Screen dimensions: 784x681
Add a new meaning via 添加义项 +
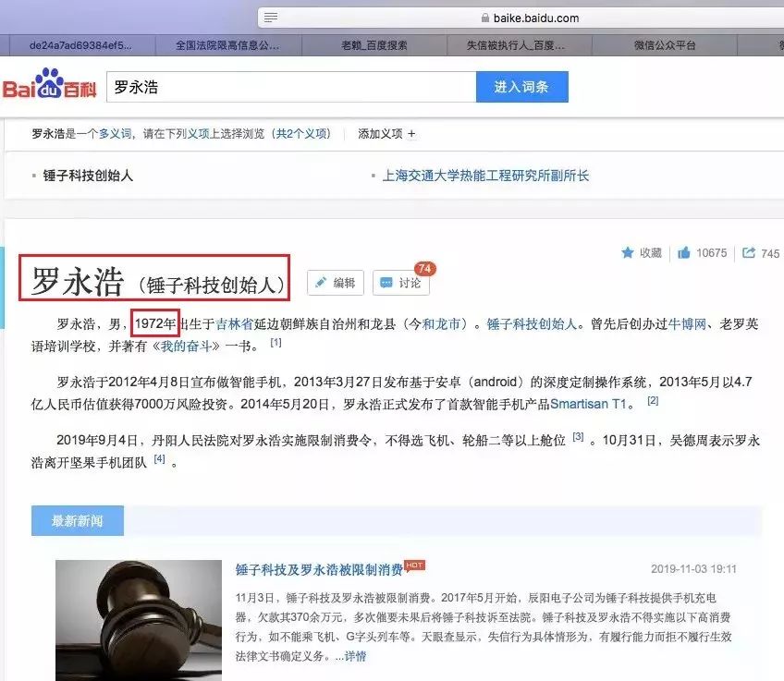click(386, 134)
